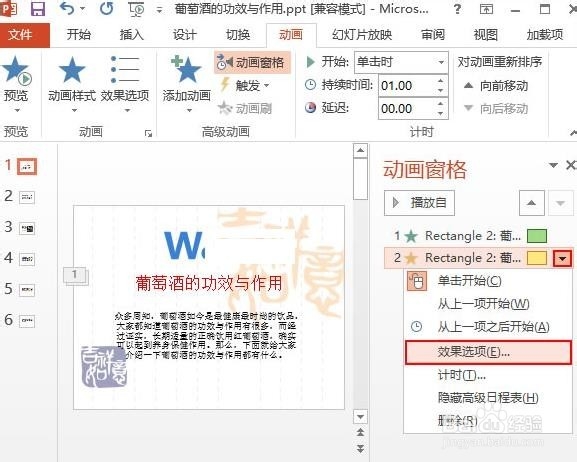Image resolution: width=577 pixels, height=462 pixels.
Task: Click the 延迟 00.00 field
Action: (x=406, y=109)
